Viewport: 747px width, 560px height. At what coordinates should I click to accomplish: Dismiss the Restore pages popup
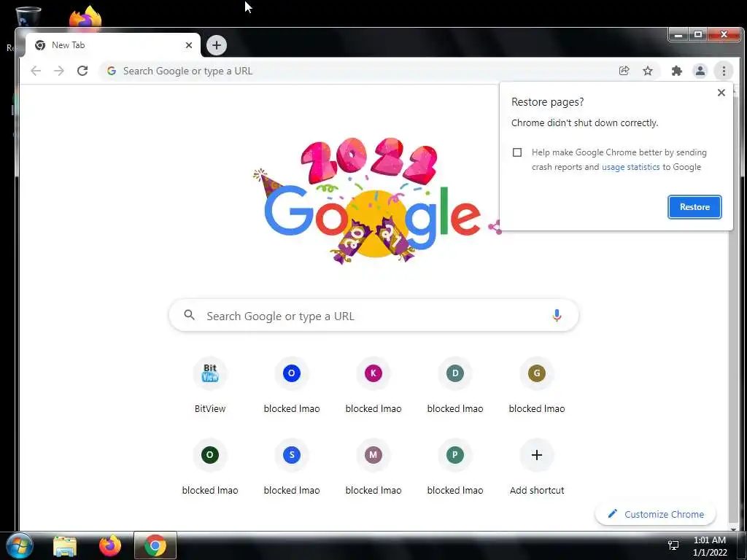point(721,93)
